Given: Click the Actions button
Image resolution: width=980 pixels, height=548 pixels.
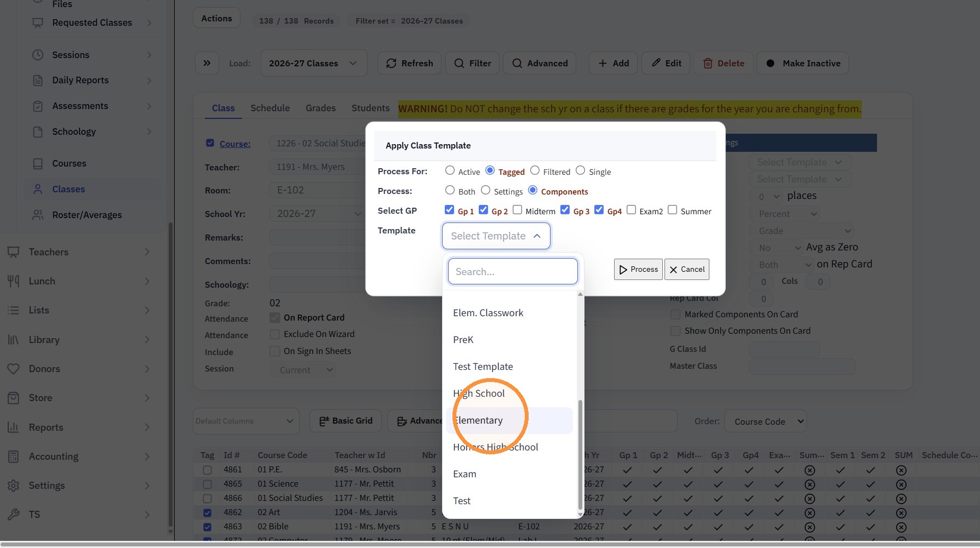Looking at the screenshot, I should [x=216, y=18].
